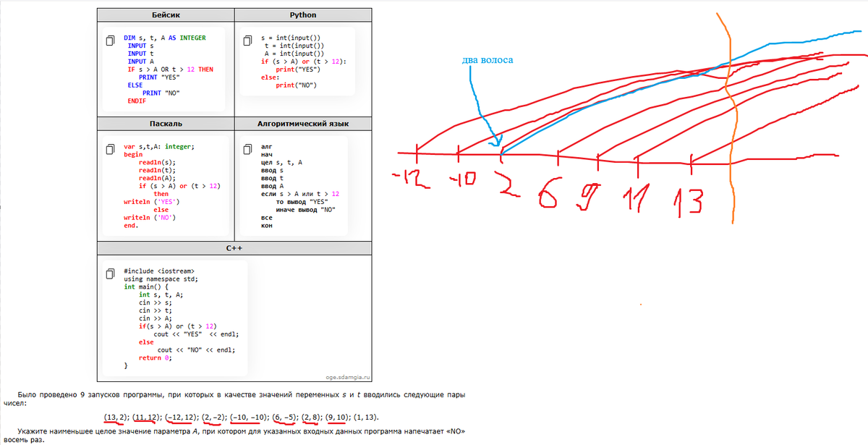This screenshot has width=868, height=445.
Task: Click the Python else: line
Action: 270,77
